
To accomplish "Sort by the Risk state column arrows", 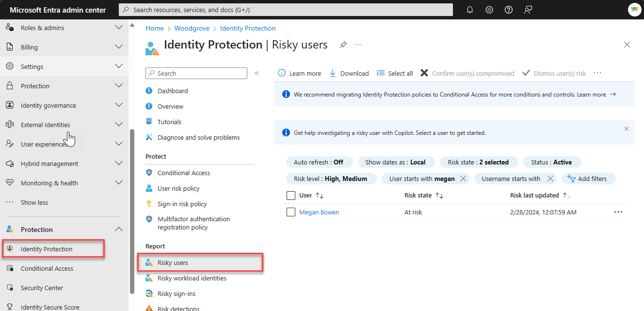I will [x=439, y=196].
